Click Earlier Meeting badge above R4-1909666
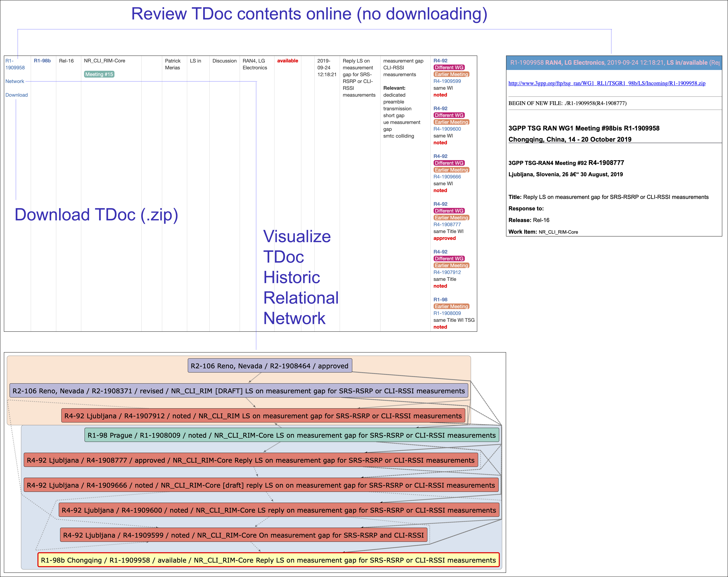This screenshot has width=728, height=577. pos(451,170)
